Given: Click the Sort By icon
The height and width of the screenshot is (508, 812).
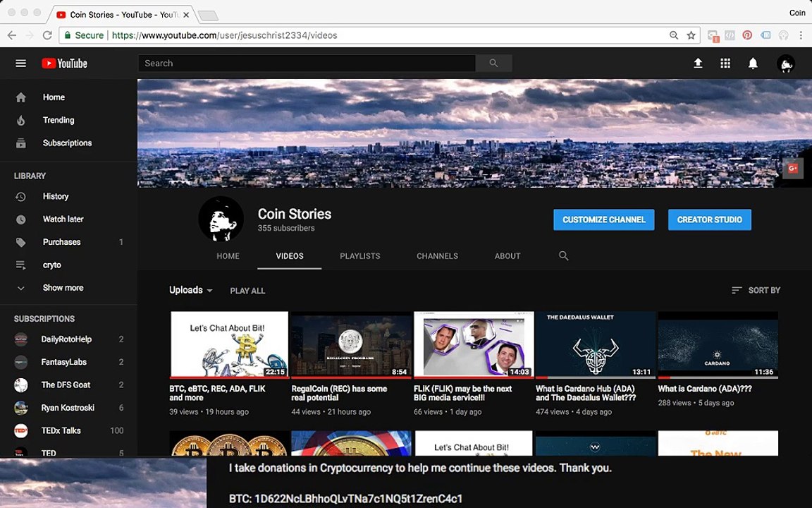Looking at the screenshot, I should (737, 290).
